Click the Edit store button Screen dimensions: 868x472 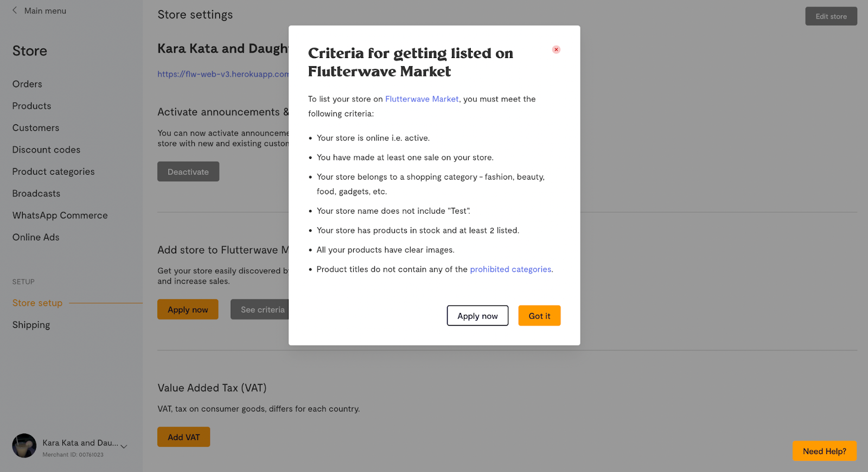(831, 16)
